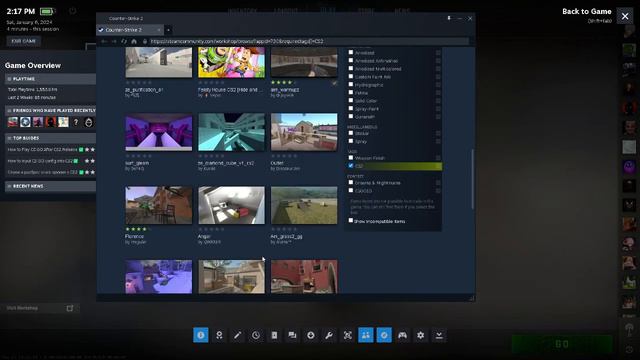
Task: Open the Notes pencil icon in overlay toolbar
Action: coord(237,335)
